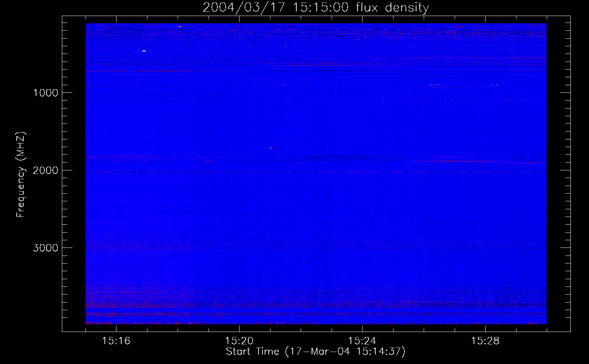Click the 15:24 time tick label

[362, 341]
